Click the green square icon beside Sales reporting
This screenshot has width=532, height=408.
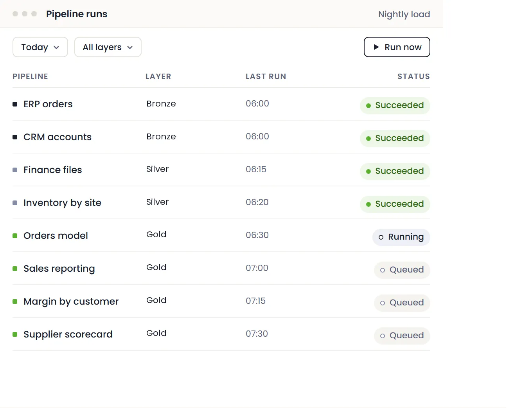(x=15, y=269)
